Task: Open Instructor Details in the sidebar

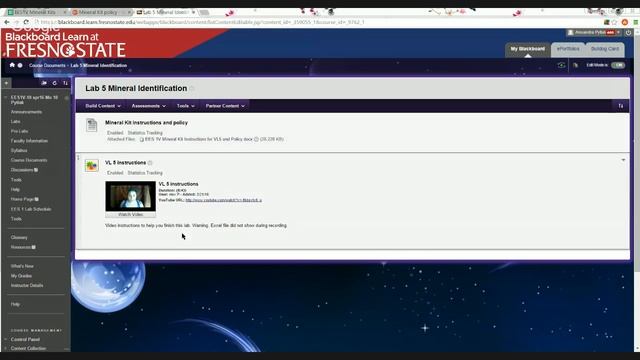Action: coord(27,286)
